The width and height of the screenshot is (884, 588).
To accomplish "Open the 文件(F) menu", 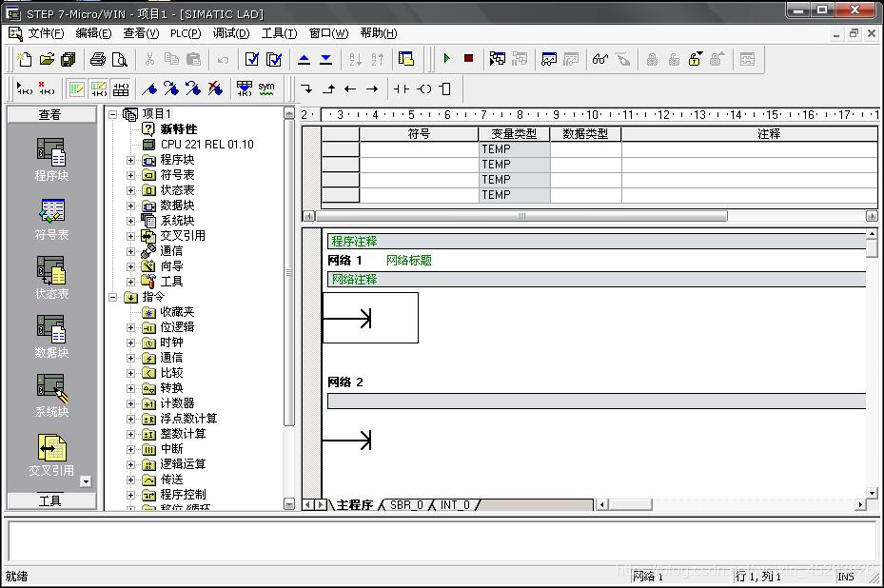I will click(x=46, y=33).
